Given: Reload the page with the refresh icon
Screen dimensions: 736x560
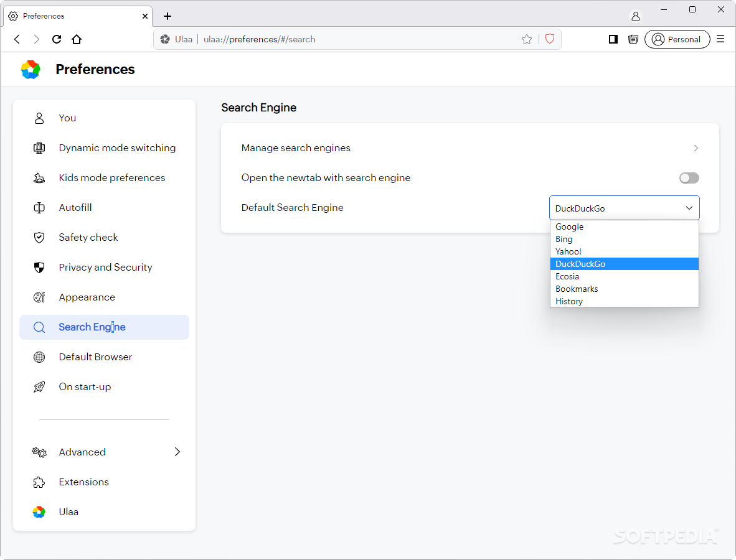Looking at the screenshot, I should tap(57, 39).
